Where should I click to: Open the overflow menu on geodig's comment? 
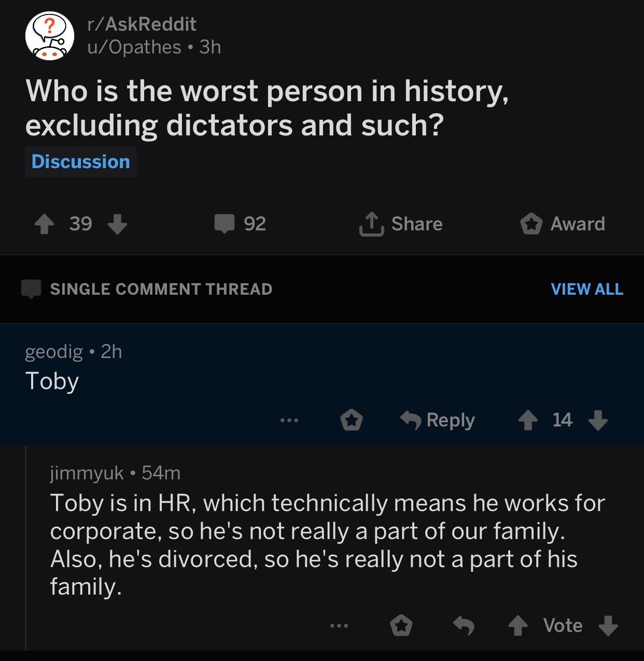pyautogui.click(x=289, y=421)
